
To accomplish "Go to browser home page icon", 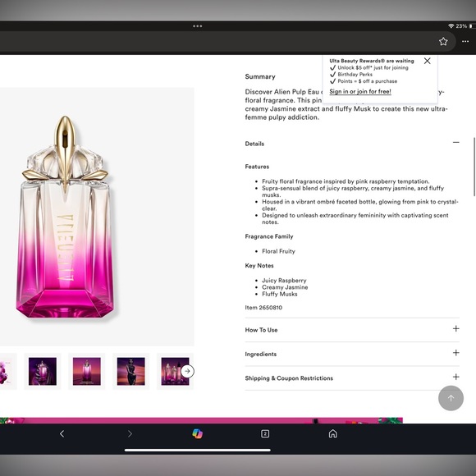I will click(332, 433).
